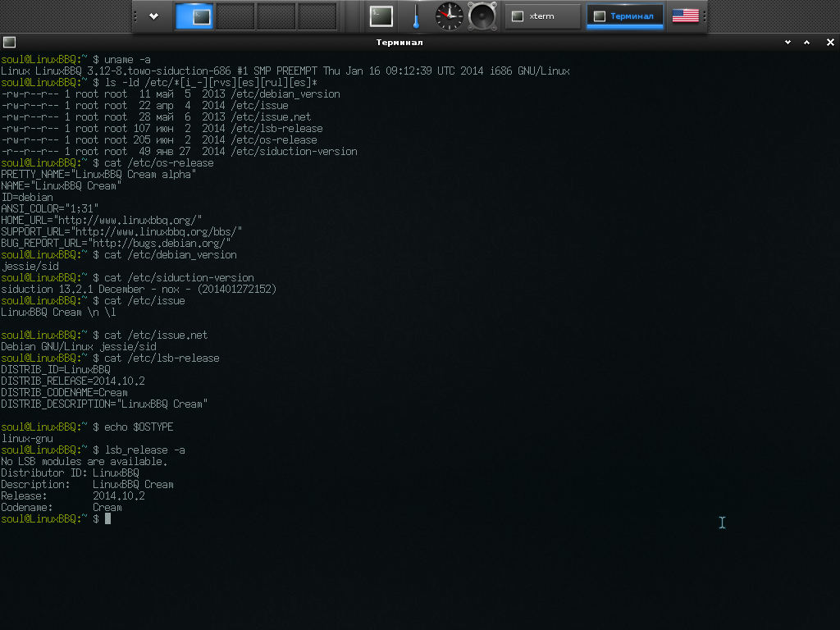Switch to the fourth workspace in pager
This screenshot has width=840, height=630.
[x=317, y=16]
